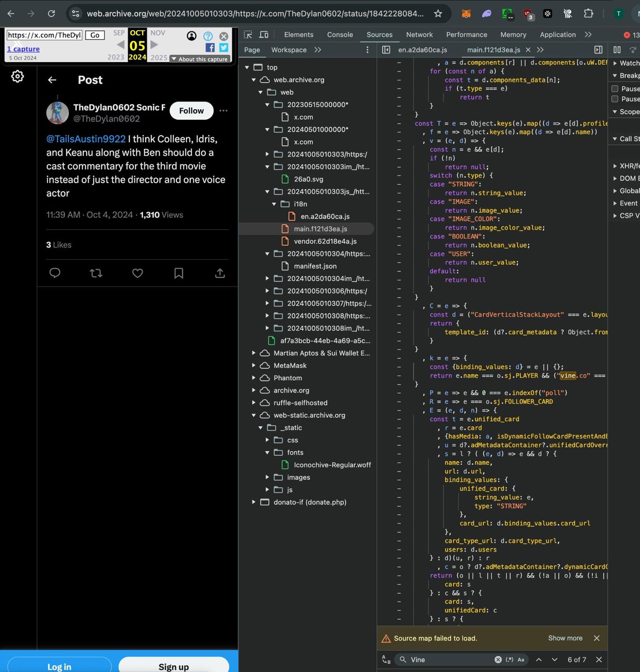The height and width of the screenshot is (672, 640).
Task: Open the Performance tab
Action: [466, 35]
